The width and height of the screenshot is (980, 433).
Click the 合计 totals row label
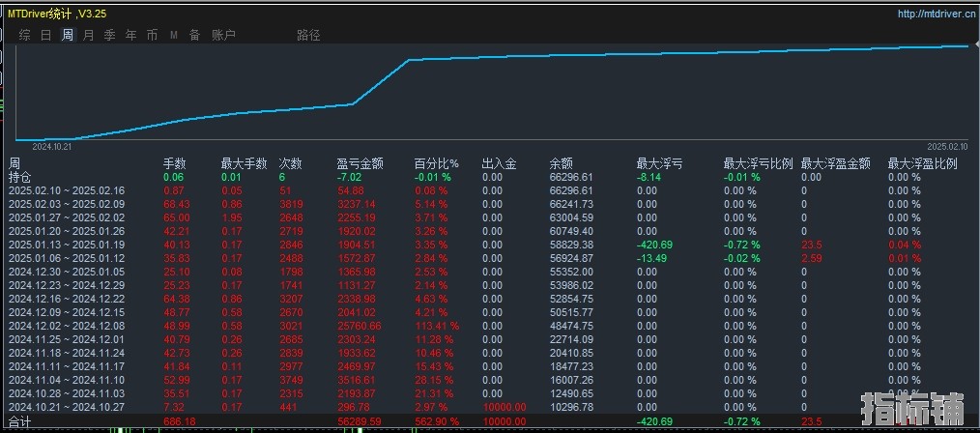pos(19,421)
